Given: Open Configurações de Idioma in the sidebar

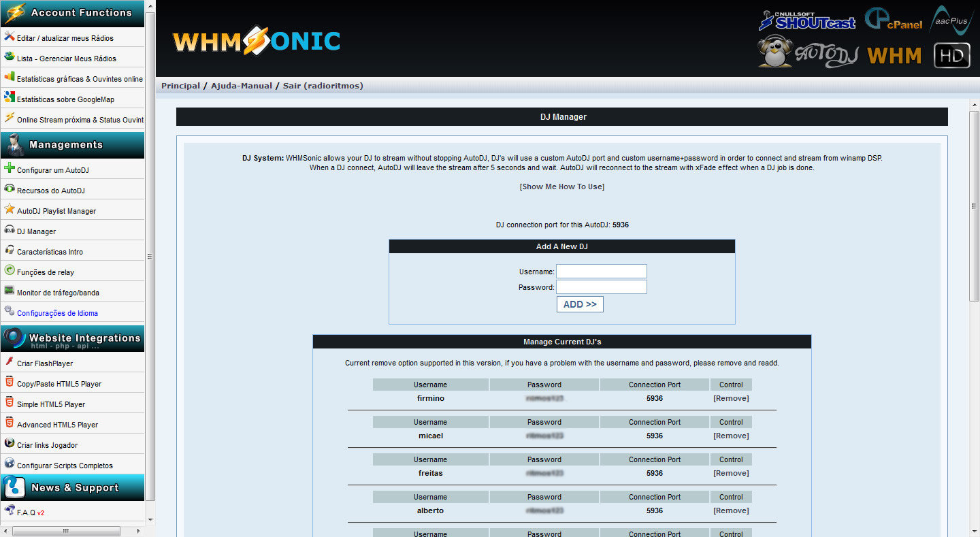Looking at the screenshot, I should (57, 313).
